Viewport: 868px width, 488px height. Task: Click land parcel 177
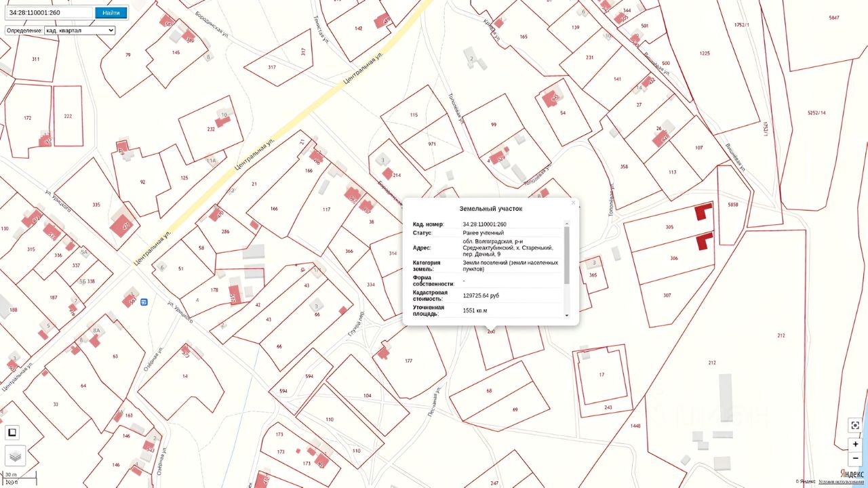408,361
